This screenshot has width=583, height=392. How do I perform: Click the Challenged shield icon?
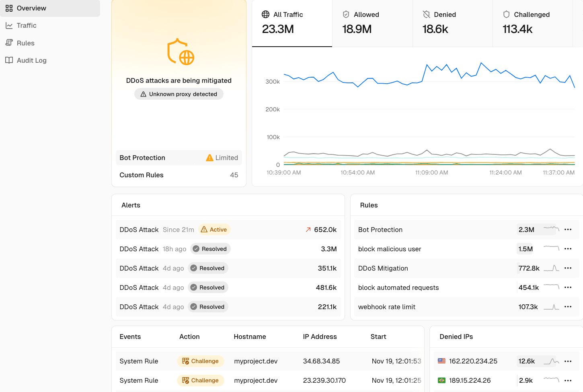pyautogui.click(x=506, y=14)
